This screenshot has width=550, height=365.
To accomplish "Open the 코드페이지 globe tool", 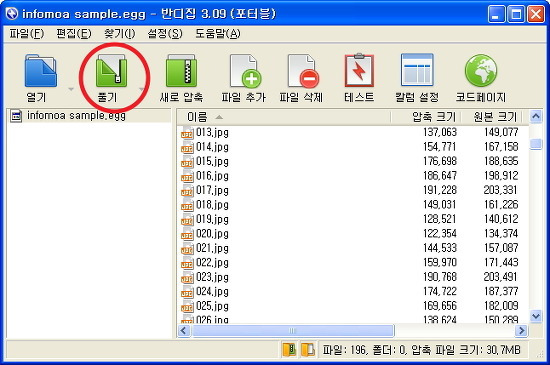I will click(x=481, y=70).
